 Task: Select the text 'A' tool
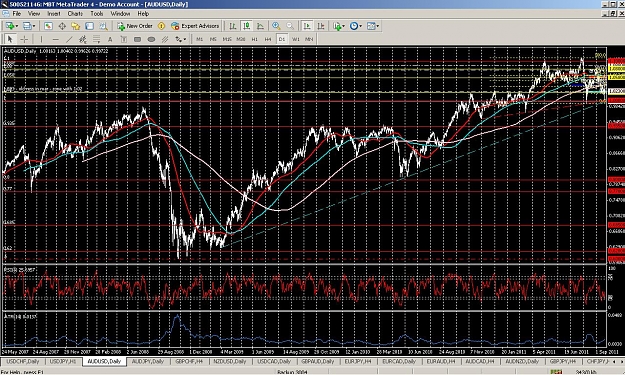tap(110, 39)
